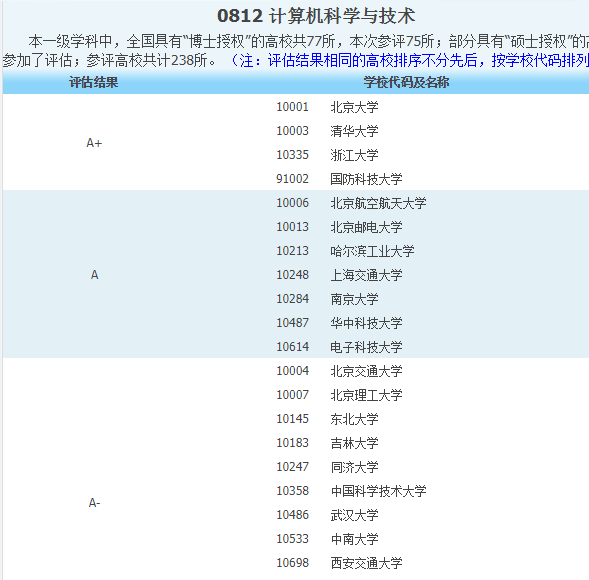Click the 0812 计算机科学与技术 title
Viewport: 589px width, 580px height.
pos(316,16)
